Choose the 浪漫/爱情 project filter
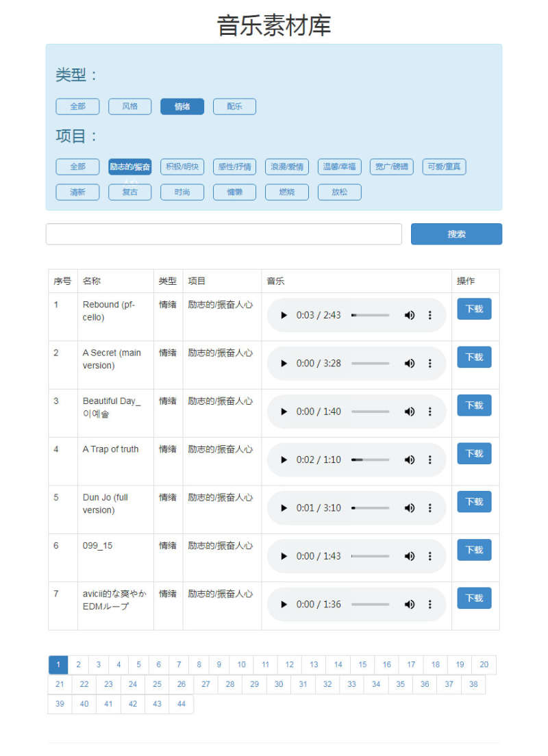548x756 pixels. pyautogui.click(x=287, y=166)
